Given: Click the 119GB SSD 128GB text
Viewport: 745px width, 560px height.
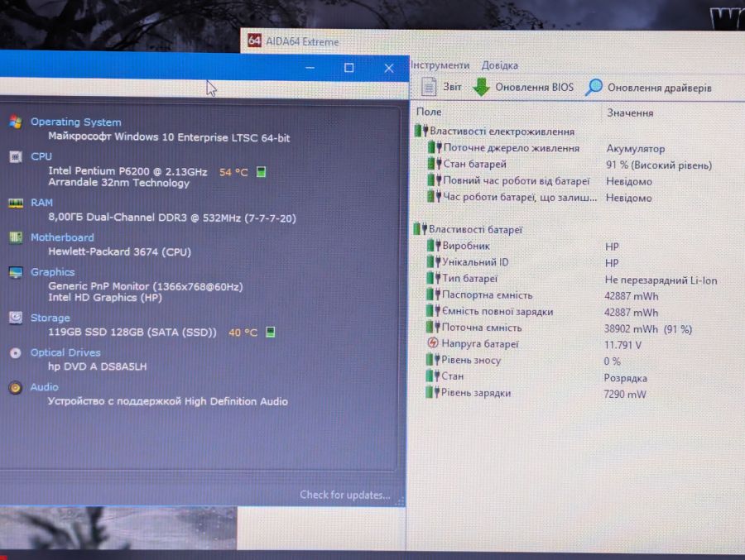Looking at the screenshot, I should tap(132, 332).
